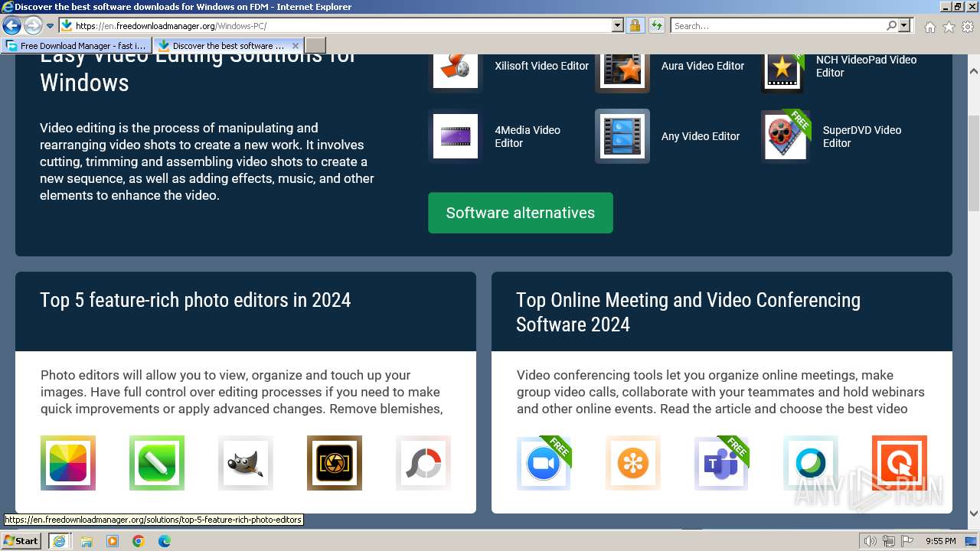Image resolution: width=980 pixels, height=551 pixels.
Task: Open the Chrome taskbar icon
Action: (x=139, y=541)
